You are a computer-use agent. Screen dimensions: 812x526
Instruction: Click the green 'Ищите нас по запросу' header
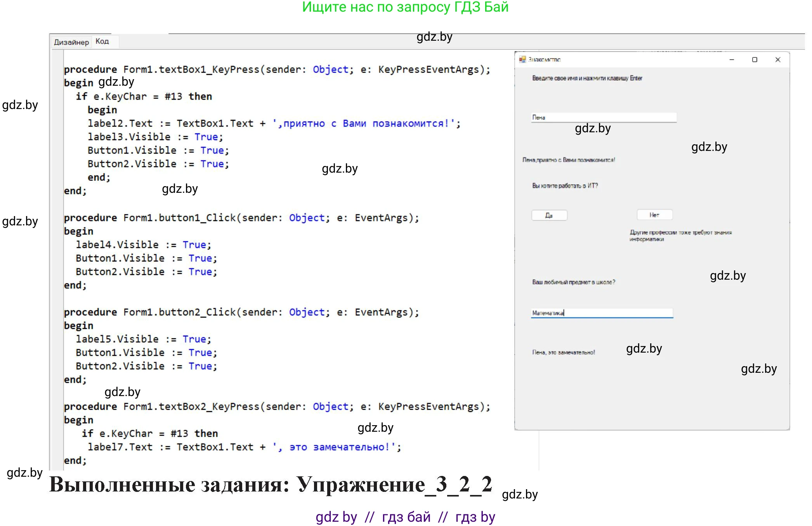[405, 7]
